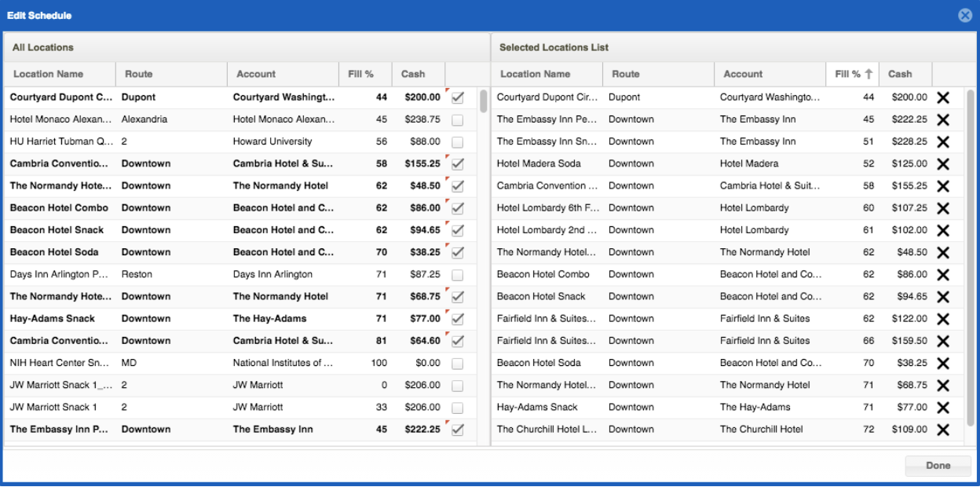The width and height of the screenshot is (980, 487).
Task: Uncheck The Embassy Inn checkbox in All Locations
Action: click(x=458, y=429)
